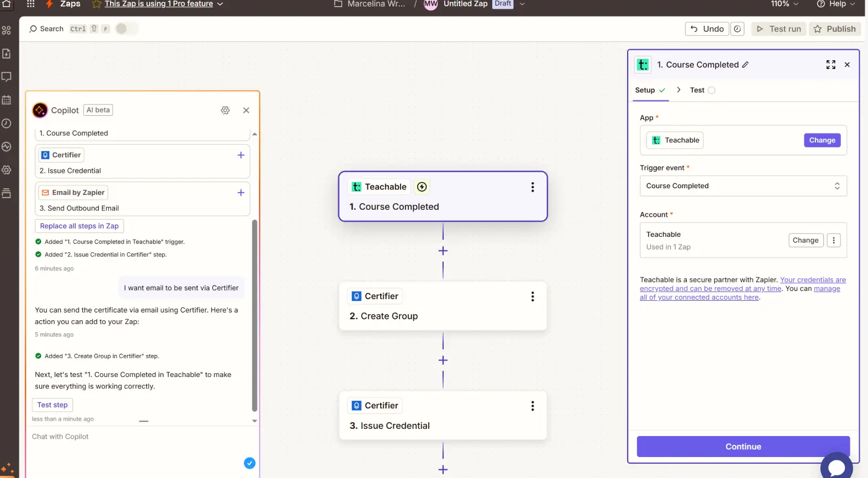Open the Untitled Zap Draft dropdown chevron

522,4
